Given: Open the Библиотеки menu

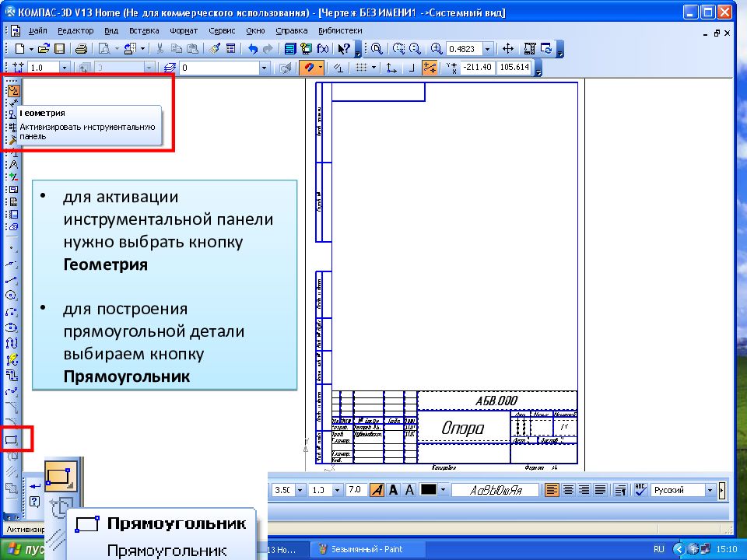Looking at the screenshot, I should [x=340, y=30].
